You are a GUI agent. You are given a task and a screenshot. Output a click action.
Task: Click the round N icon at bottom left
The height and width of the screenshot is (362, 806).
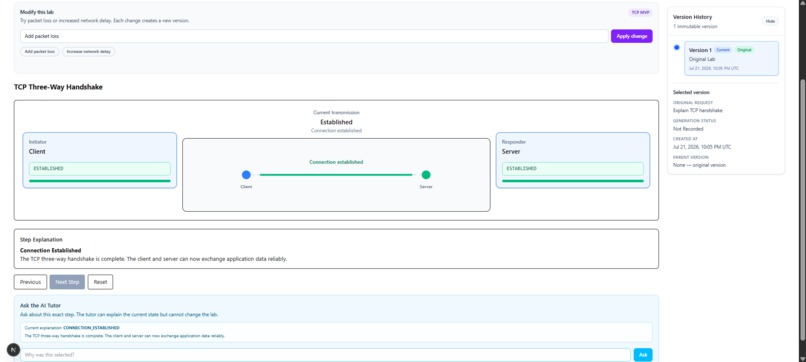tap(13, 350)
